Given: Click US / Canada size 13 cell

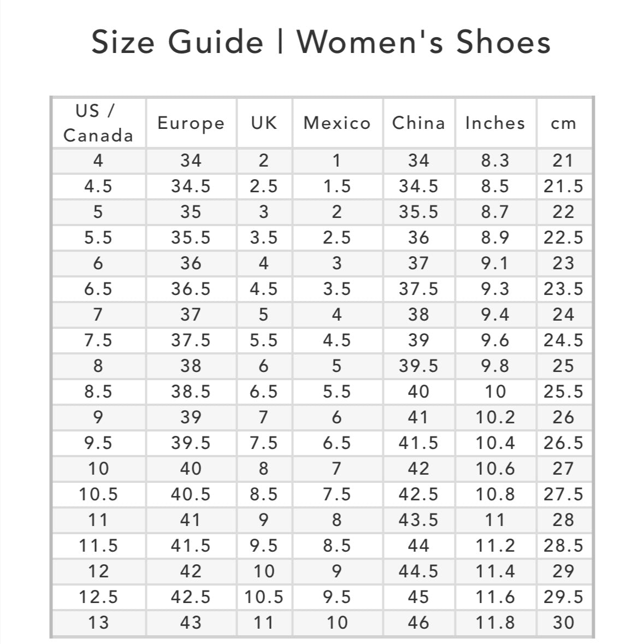Looking at the screenshot, I should [x=98, y=623].
